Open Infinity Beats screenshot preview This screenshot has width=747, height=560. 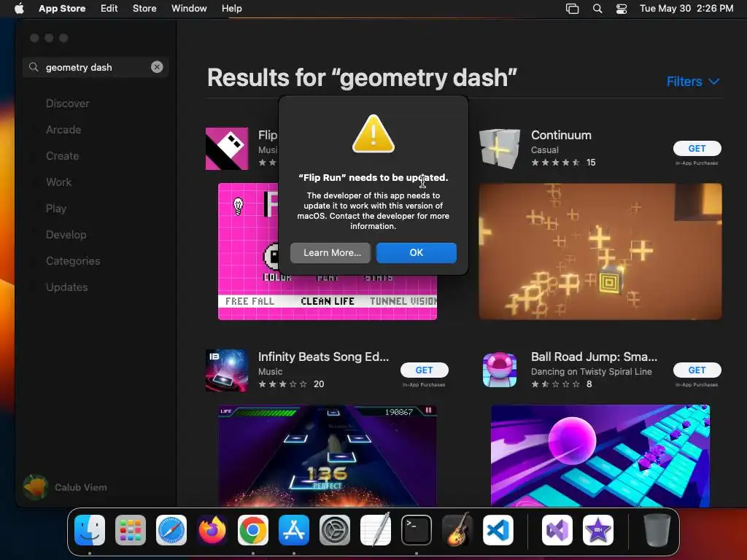[328, 456]
